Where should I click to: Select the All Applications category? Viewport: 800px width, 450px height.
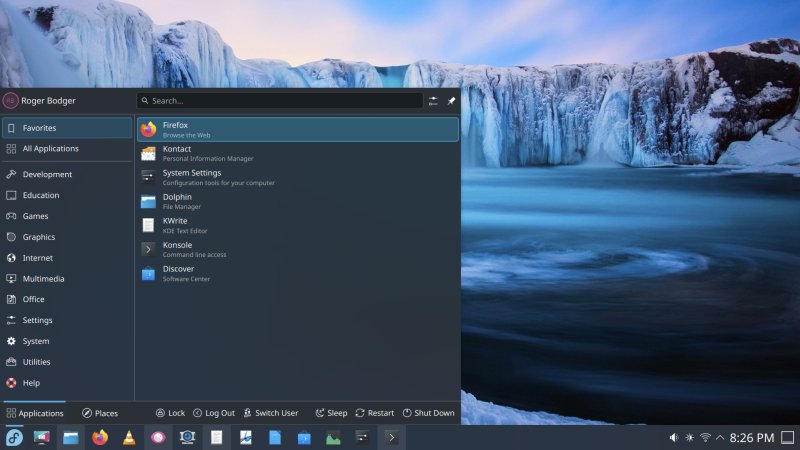(50, 149)
